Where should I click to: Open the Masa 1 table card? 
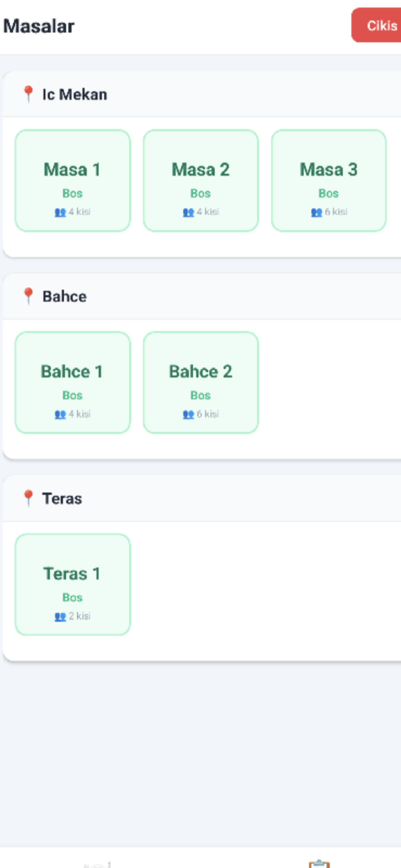coord(73,181)
